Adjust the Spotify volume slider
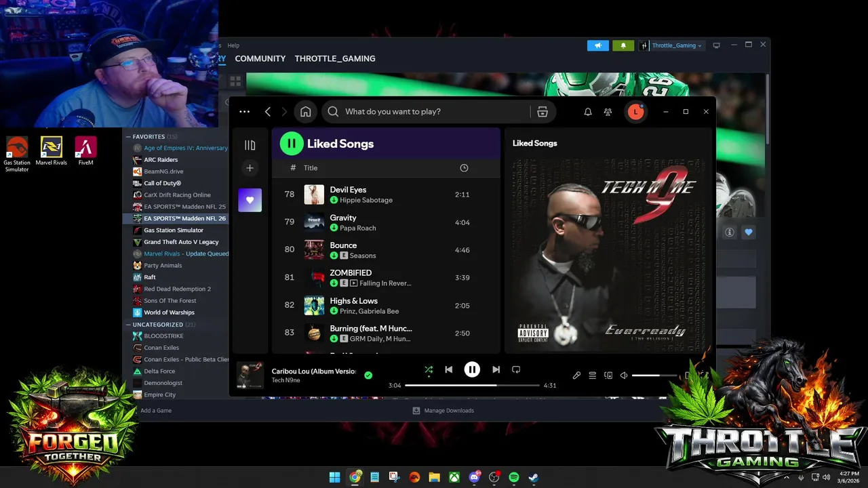868x488 pixels. [654, 375]
